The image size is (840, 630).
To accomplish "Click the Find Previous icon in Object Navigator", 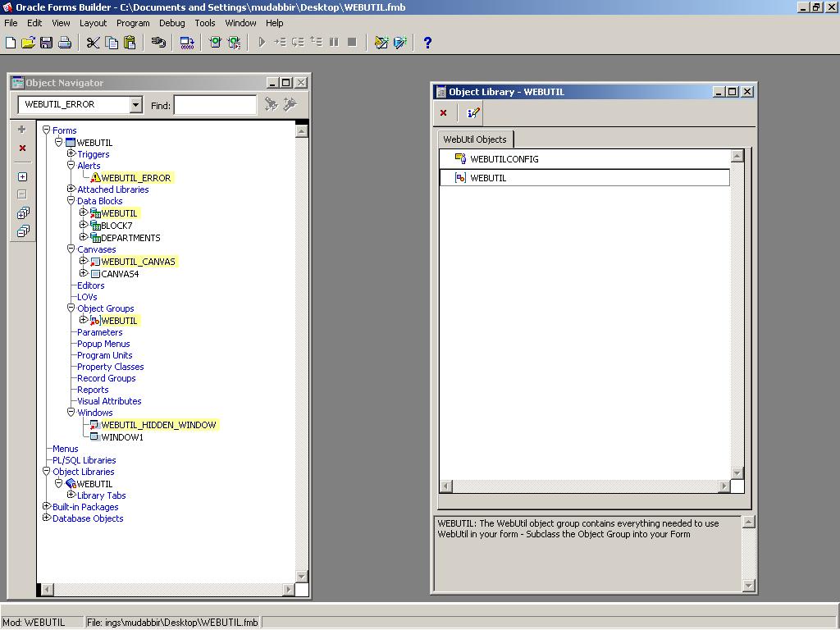I will [x=290, y=104].
